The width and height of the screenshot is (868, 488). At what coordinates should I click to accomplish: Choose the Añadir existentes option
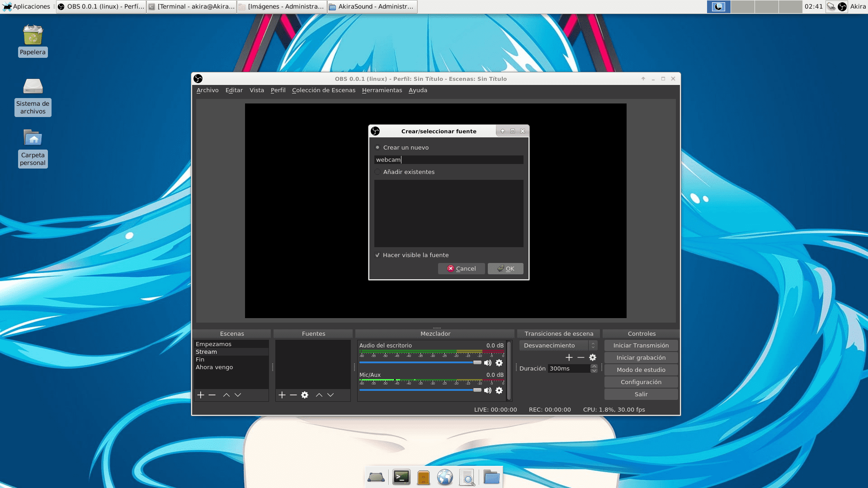click(x=377, y=172)
